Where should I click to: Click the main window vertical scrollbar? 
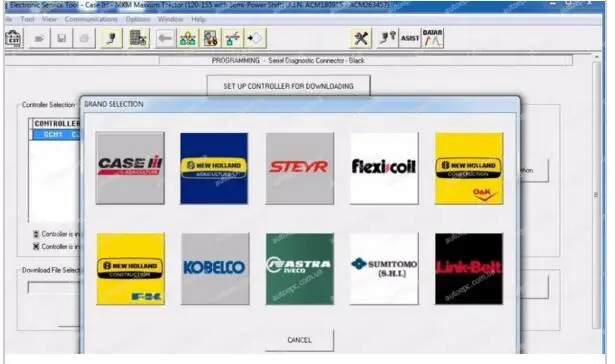596,191
